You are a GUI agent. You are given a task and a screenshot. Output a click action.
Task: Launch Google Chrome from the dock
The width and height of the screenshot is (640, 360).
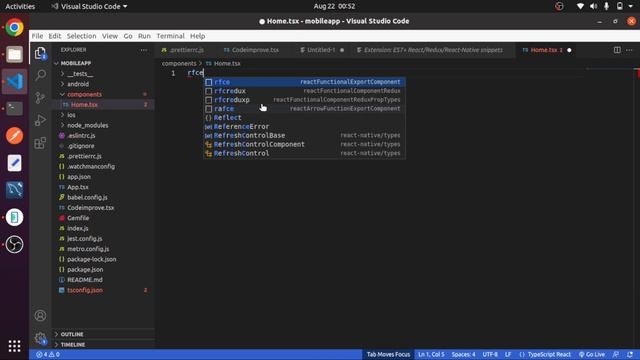click(14, 27)
